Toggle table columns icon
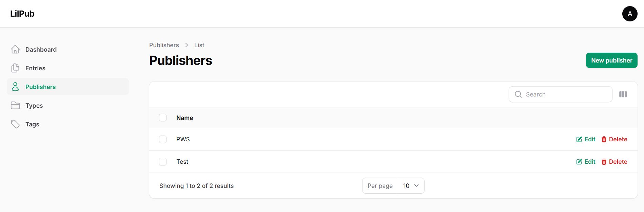The width and height of the screenshot is (644, 212). 623,94
